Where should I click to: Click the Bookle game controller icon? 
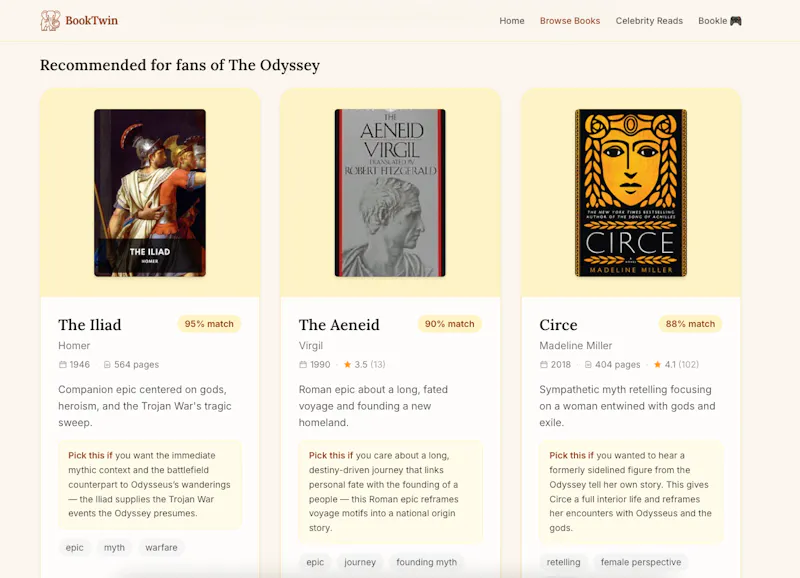click(735, 21)
